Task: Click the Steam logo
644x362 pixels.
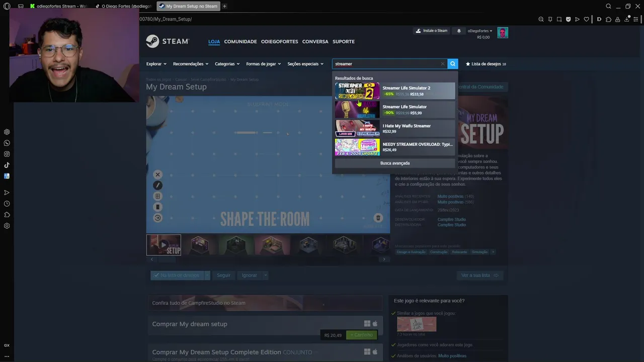Action: [x=168, y=41]
